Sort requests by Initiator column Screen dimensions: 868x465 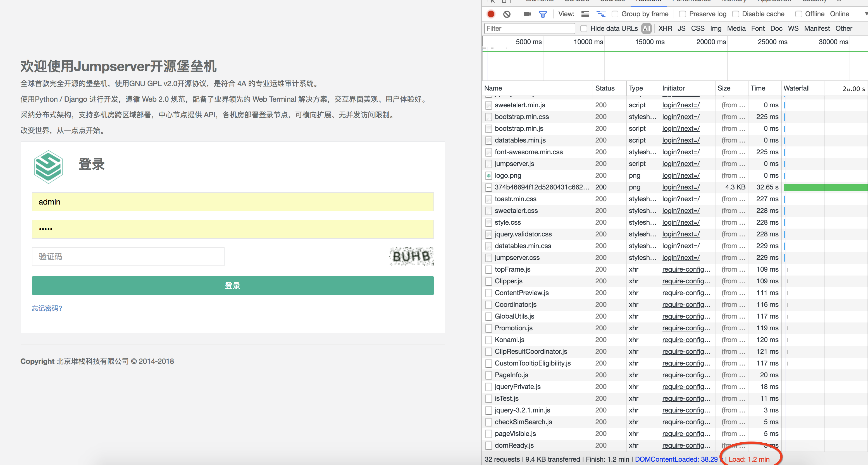tap(687, 88)
